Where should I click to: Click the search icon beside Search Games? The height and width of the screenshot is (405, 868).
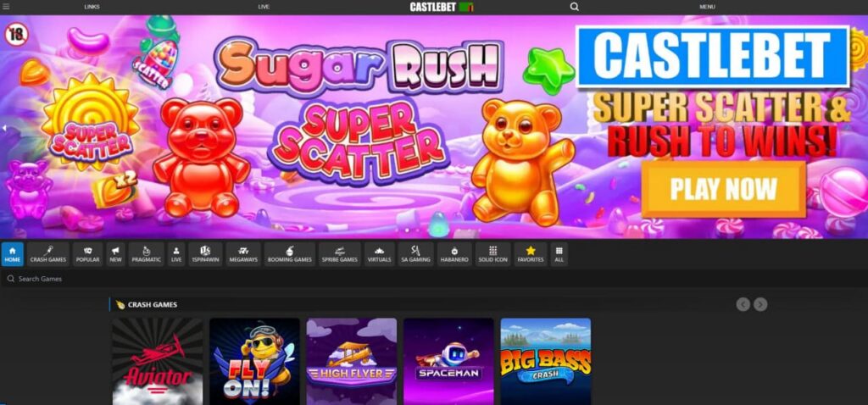coord(10,279)
